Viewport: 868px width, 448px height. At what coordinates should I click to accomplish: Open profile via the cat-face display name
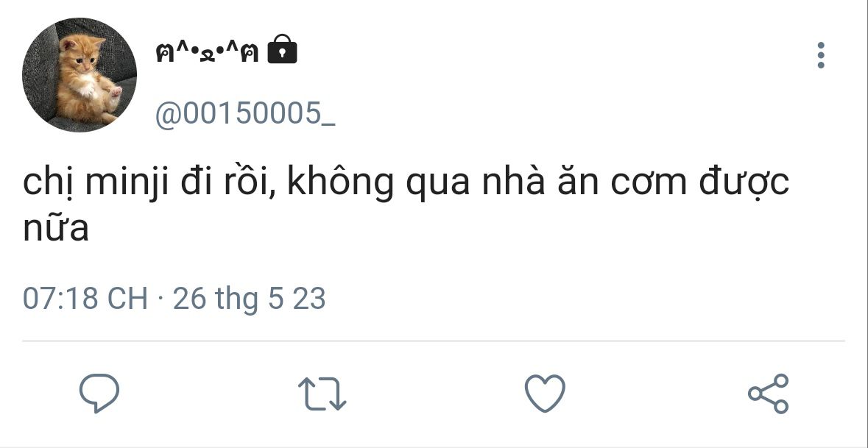point(207,53)
